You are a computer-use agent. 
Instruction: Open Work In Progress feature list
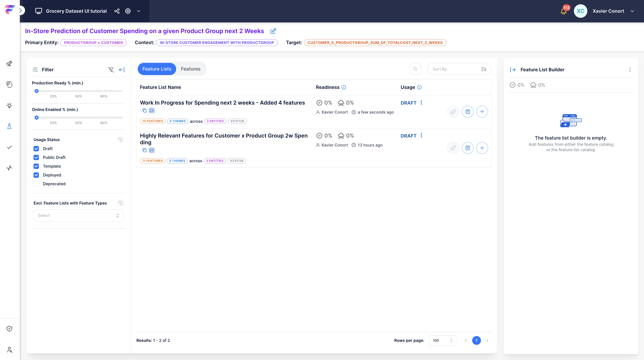(x=222, y=103)
